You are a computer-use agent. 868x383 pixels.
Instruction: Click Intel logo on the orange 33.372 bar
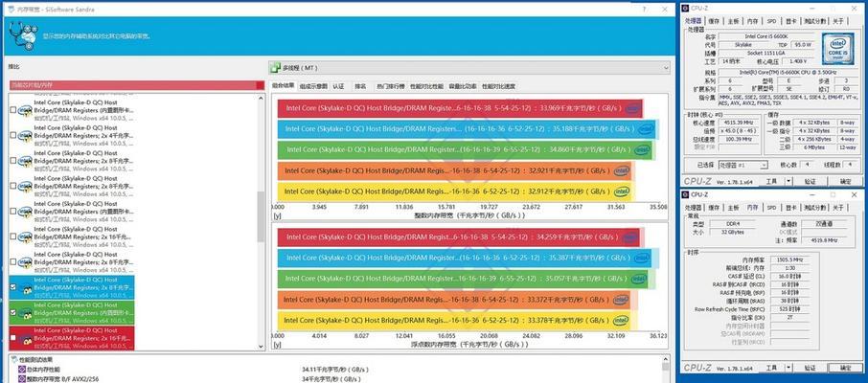pos(621,300)
